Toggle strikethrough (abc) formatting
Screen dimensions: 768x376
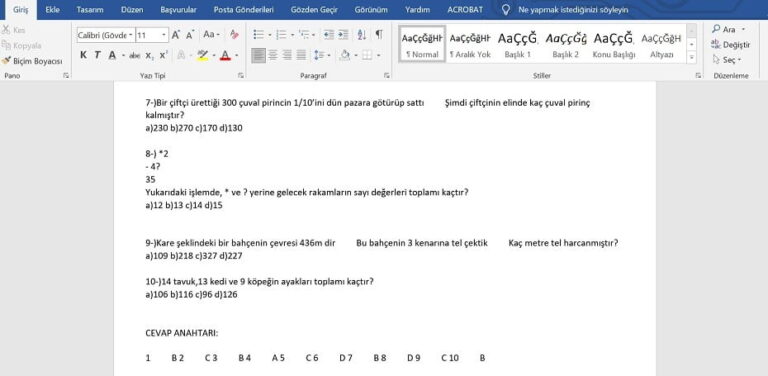(x=134, y=55)
